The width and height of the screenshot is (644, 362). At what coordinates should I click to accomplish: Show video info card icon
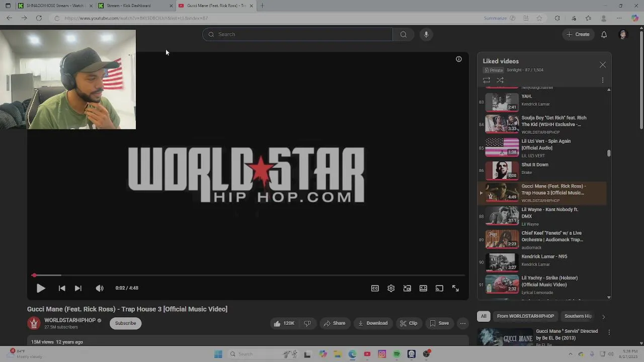point(459,59)
